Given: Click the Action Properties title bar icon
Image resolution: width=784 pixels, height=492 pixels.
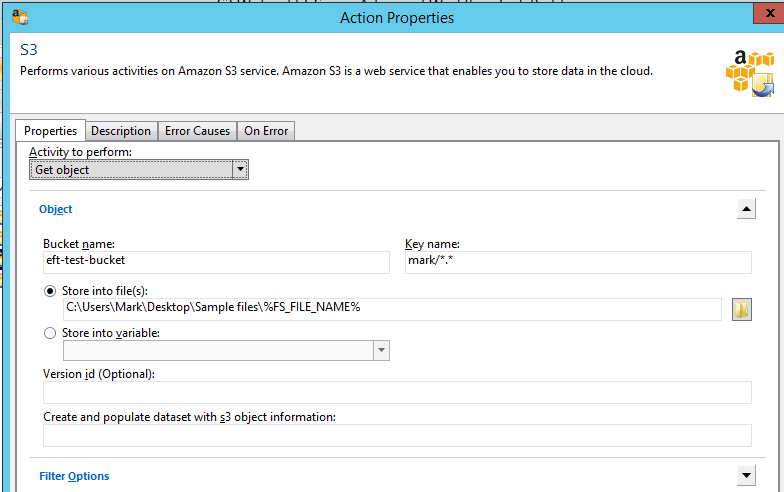Looking at the screenshot, I should [19, 17].
